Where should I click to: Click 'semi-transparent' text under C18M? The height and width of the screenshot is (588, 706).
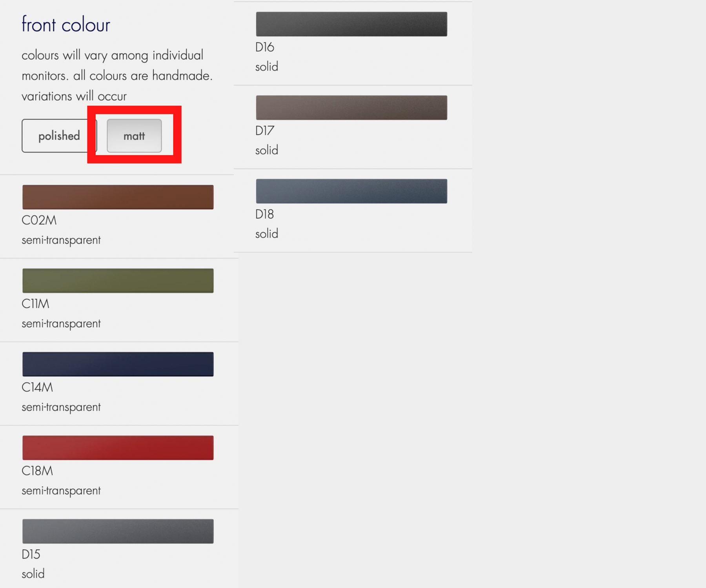click(x=61, y=491)
